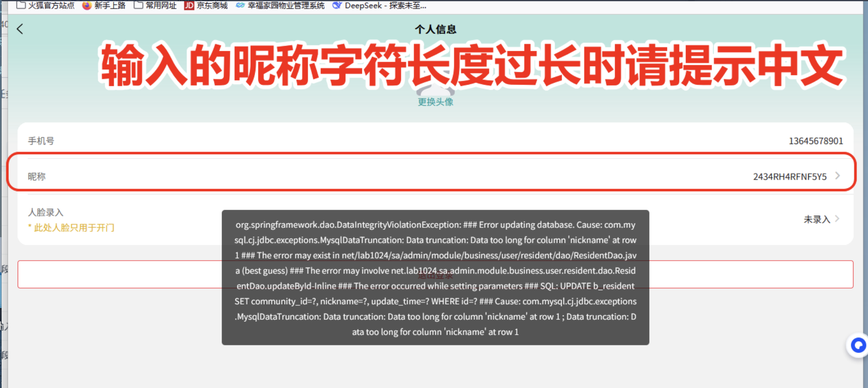Click the Firefox logo on 新手上路 bookmark
The width and height of the screenshot is (868, 388).
click(x=86, y=5)
